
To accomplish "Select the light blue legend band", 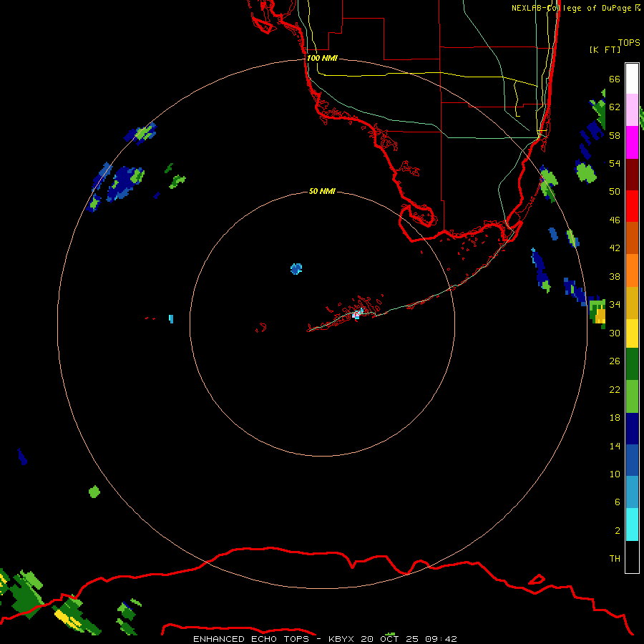I will click(632, 492).
